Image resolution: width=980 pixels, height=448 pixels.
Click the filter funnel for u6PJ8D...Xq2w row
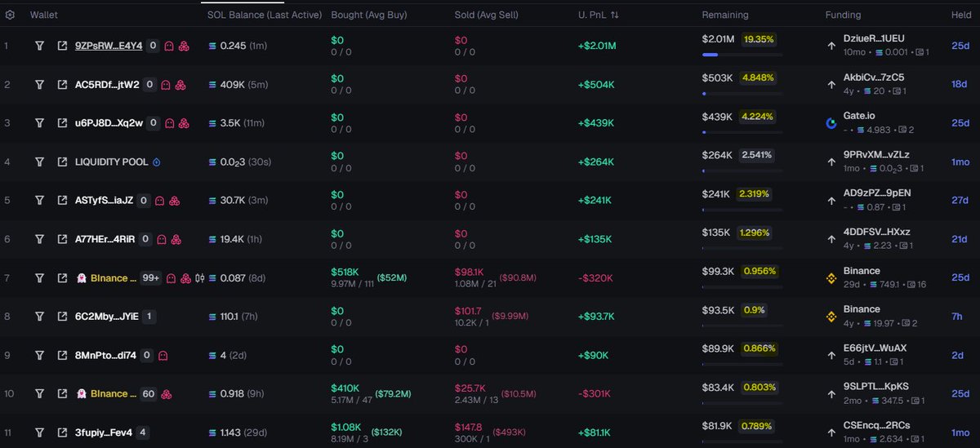click(39, 123)
